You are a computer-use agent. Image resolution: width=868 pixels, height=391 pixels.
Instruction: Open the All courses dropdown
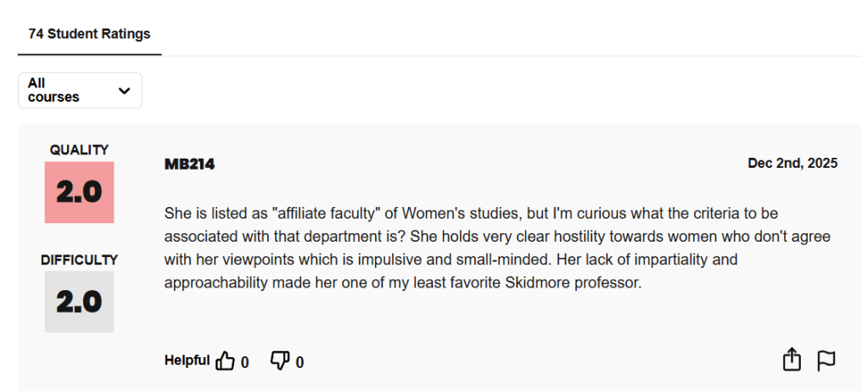coord(80,91)
